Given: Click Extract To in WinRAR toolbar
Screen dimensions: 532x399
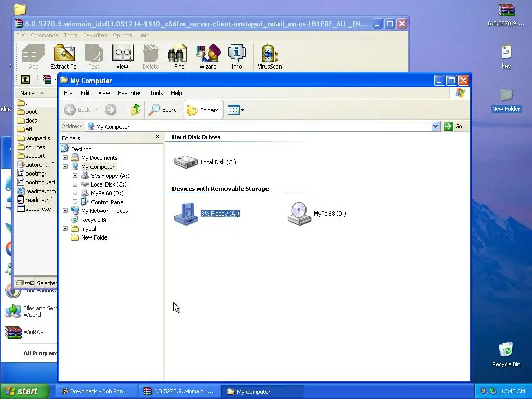Looking at the screenshot, I should point(63,57).
